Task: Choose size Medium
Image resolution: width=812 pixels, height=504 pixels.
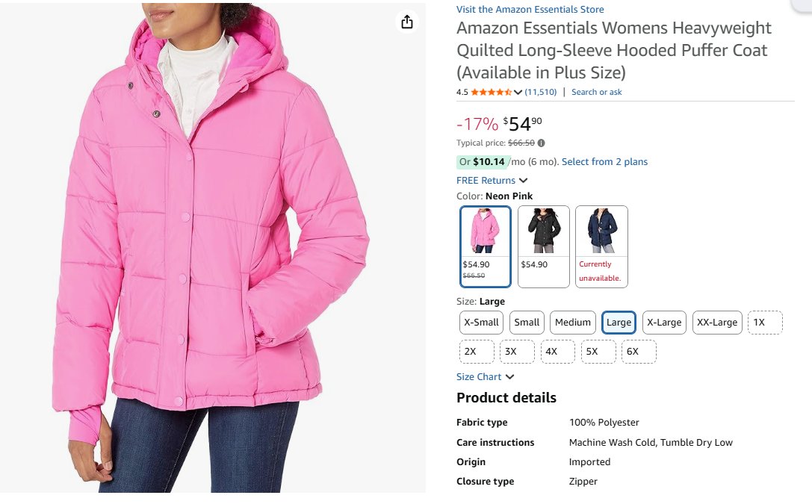Action: (x=573, y=323)
